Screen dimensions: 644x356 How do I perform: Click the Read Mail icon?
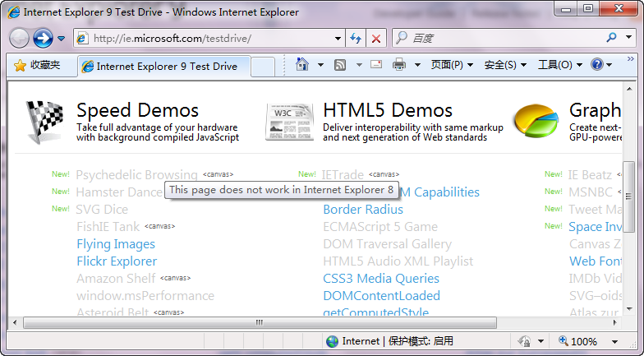[376, 64]
